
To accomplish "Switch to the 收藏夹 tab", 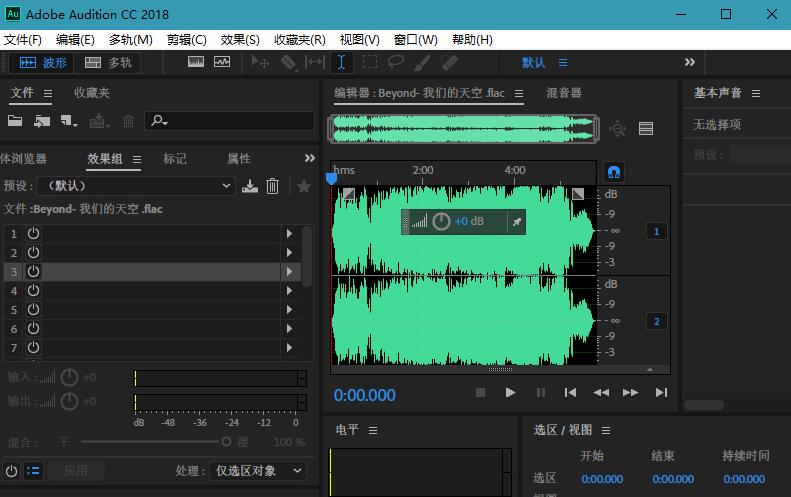I will pos(91,93).
